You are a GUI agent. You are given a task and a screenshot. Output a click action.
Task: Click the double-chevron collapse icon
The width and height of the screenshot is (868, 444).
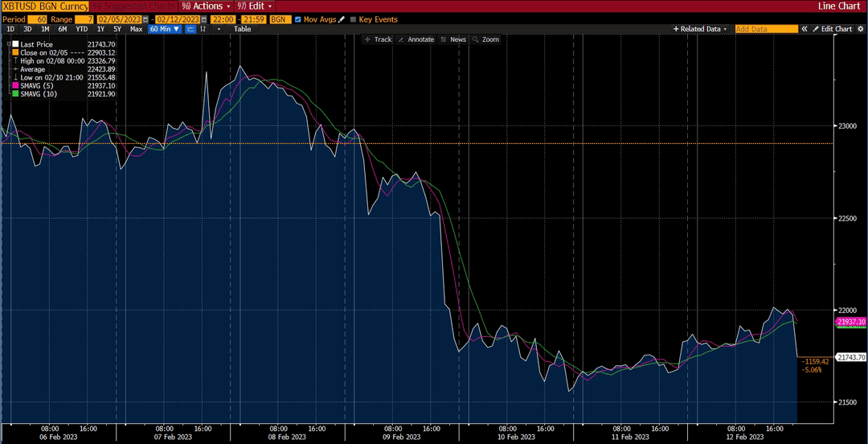pos(805,29)
